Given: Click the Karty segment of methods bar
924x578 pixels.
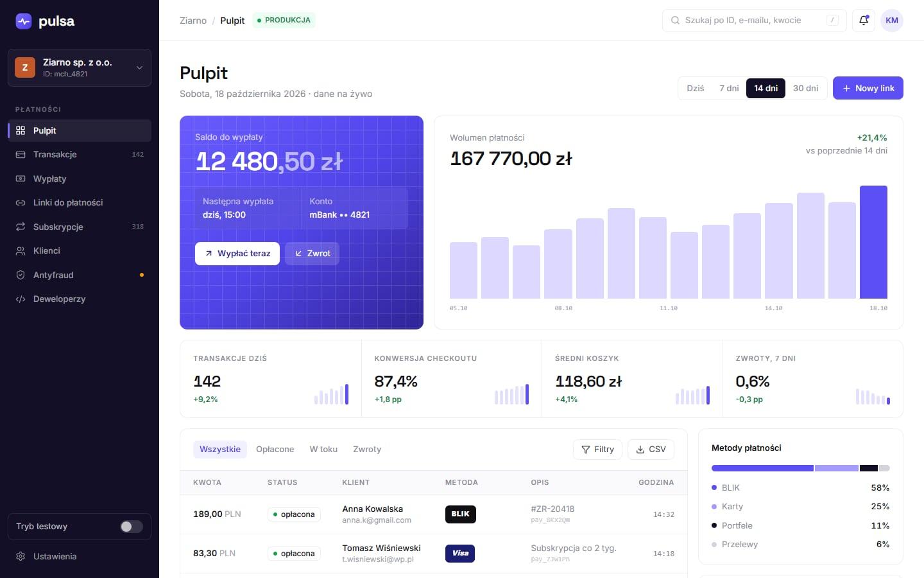Looking at the screenshot, I should [837, 468].
